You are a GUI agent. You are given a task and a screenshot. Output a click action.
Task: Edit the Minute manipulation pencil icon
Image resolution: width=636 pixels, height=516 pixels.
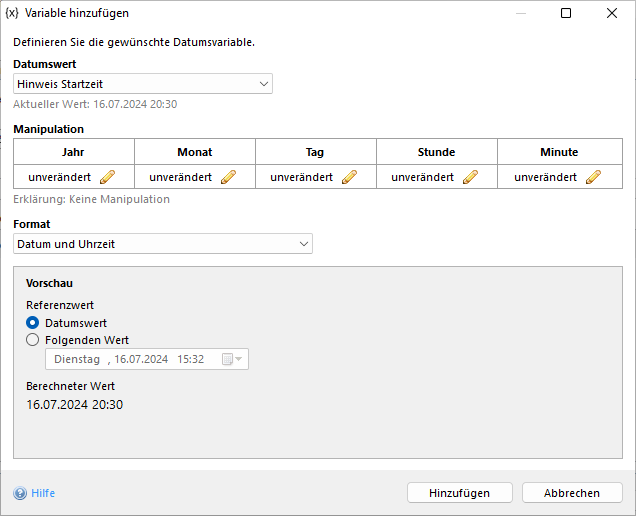point(593,177)
